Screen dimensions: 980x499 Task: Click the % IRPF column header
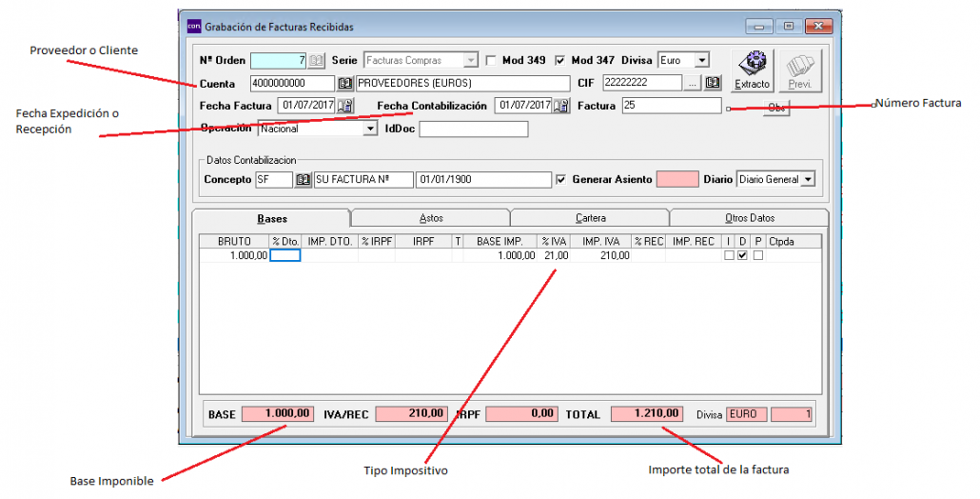click(376, 241)
